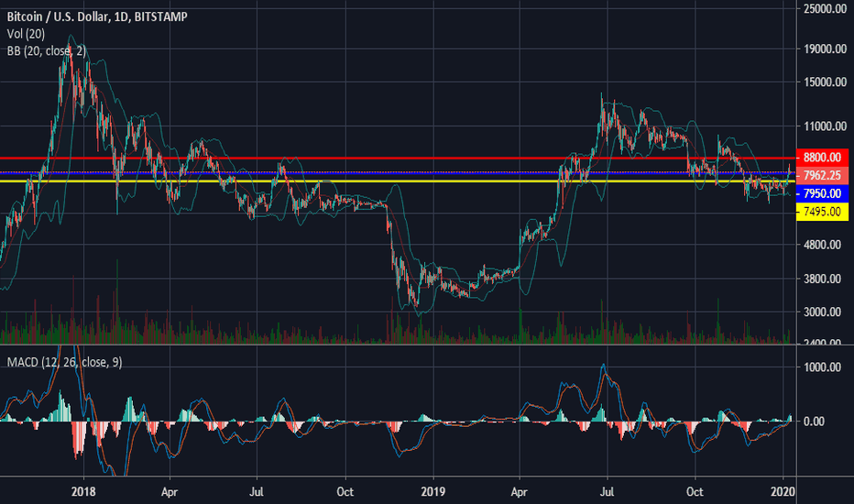This screenshot has height=504, width=854.
Task: Click the 11000.00 price axis value
Action: (x=825, y=126)
